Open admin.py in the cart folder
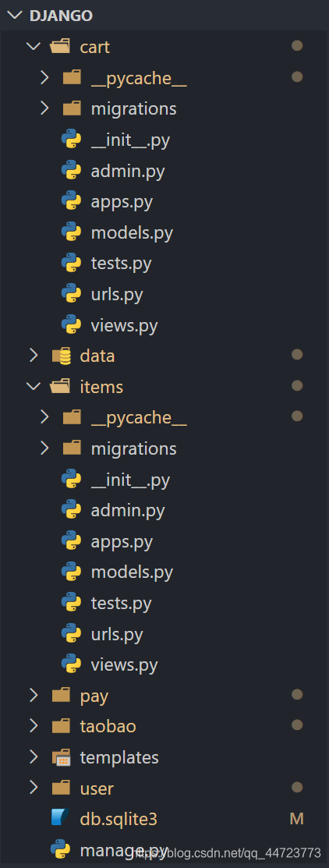 pos(128,171)
